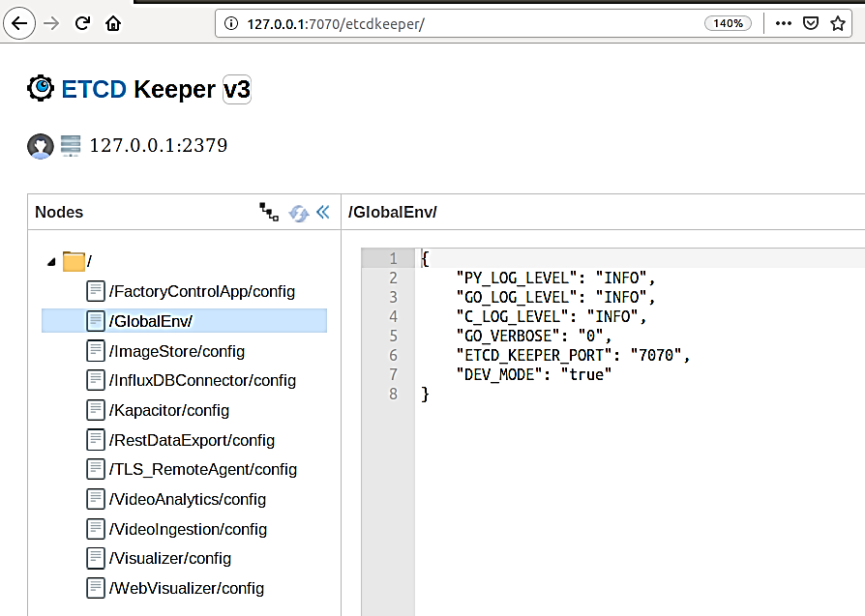Navigate home using the home button
Screen dimensions: 865x616
(113, 22)
